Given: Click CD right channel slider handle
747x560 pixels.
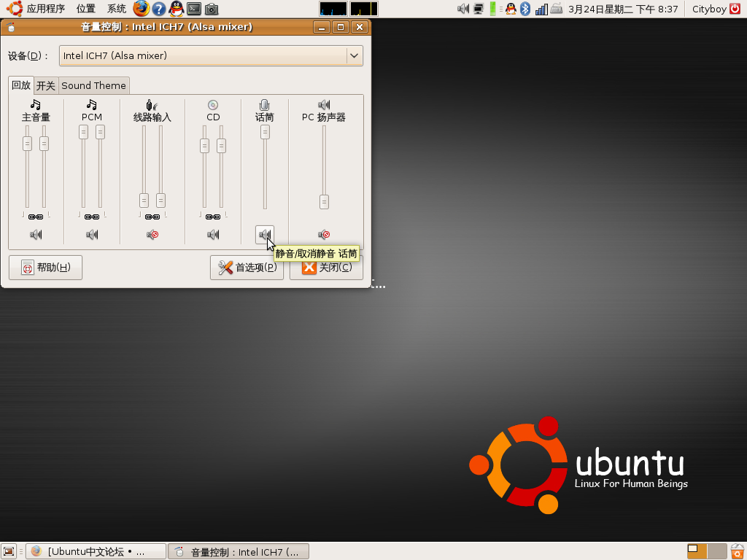Looking at the screenshot, I should (221, 146).
